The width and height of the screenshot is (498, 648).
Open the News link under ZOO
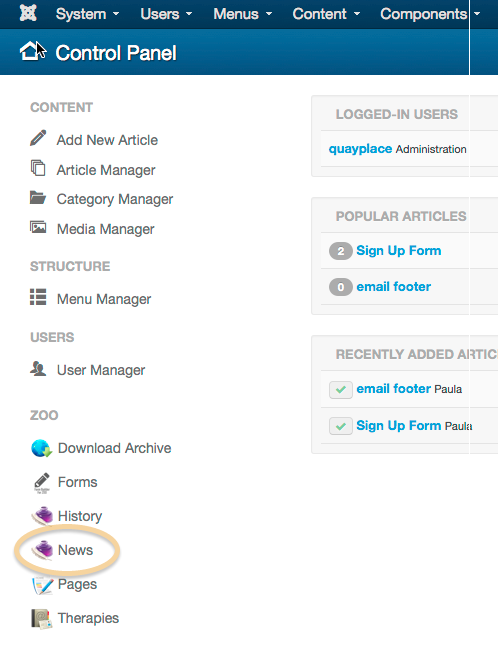(x=75, y=550)
